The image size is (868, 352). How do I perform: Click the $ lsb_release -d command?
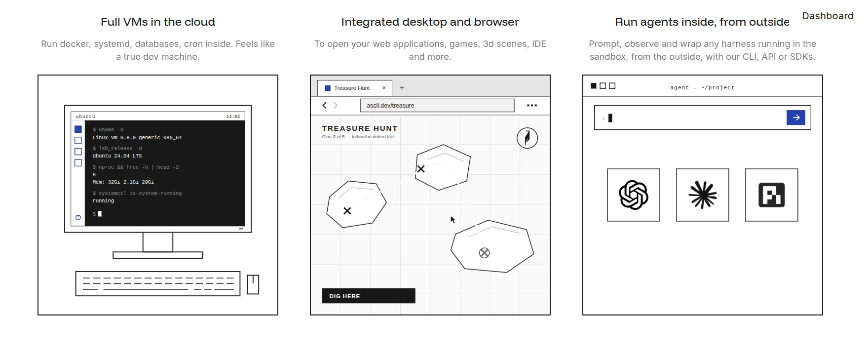pos(117,148)
